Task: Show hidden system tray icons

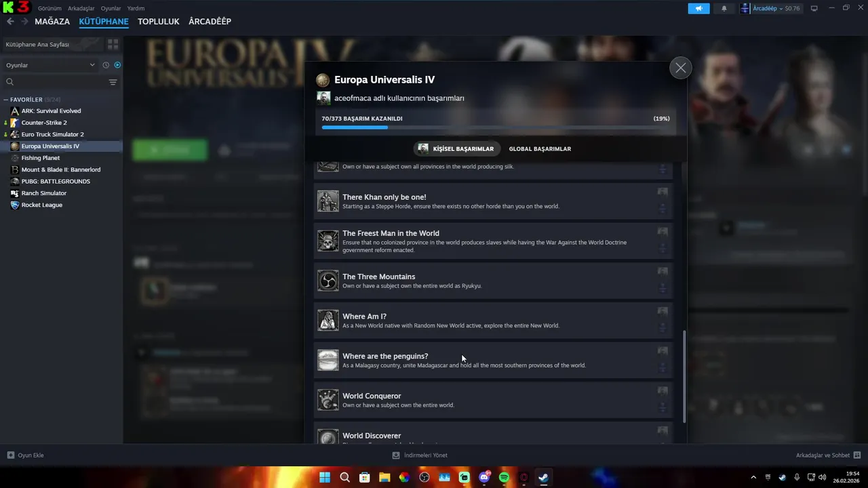Action: [753, 477]
